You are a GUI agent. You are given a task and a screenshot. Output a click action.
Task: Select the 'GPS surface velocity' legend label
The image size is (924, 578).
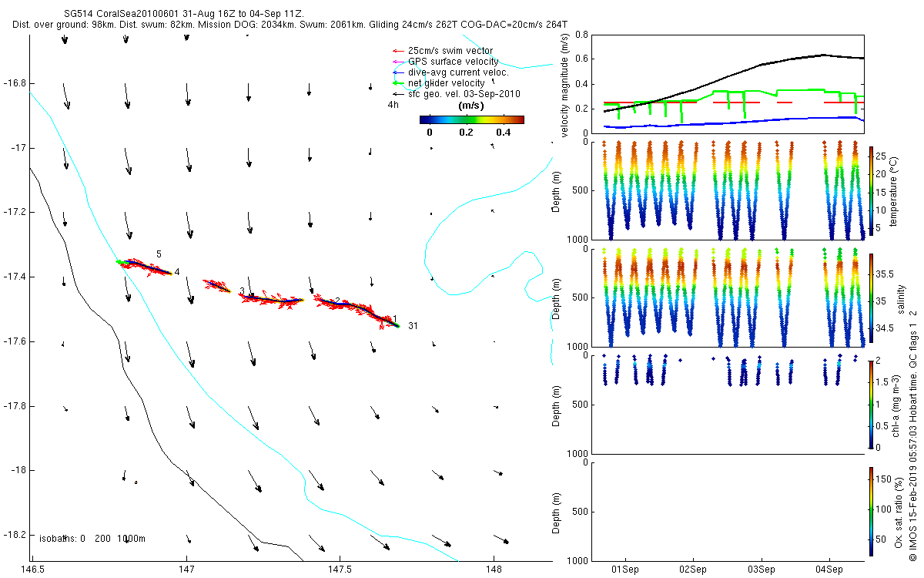coord(454,62)
